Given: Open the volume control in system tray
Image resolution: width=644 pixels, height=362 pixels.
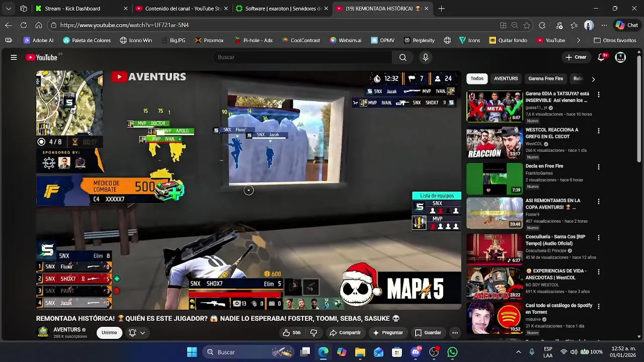Looking at the screenshot, I should 574,352.
